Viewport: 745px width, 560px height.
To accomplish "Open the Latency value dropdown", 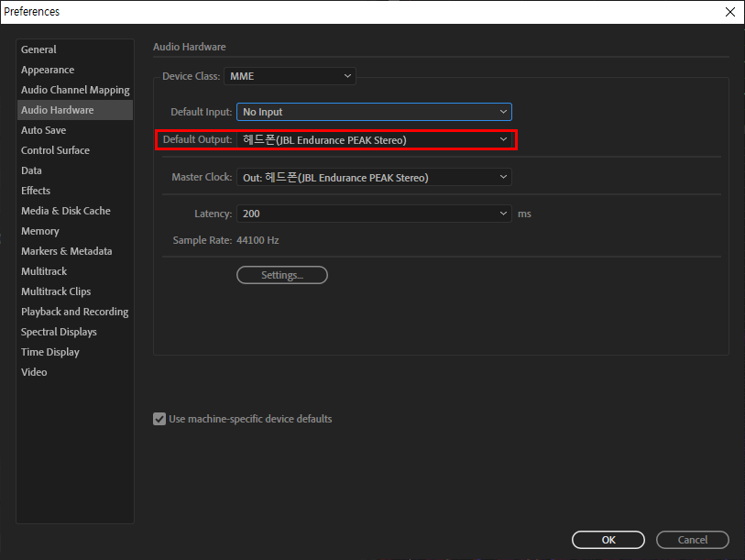I will (374, 214).
